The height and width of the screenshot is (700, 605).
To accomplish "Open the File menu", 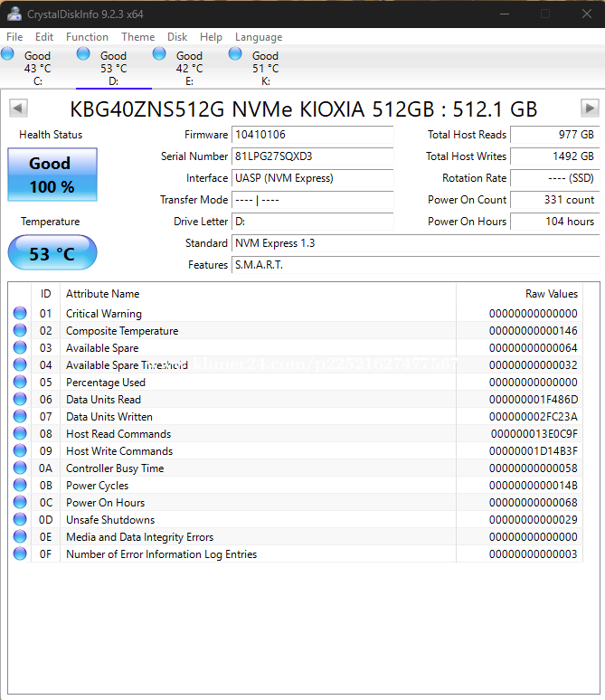I will 14,37.
